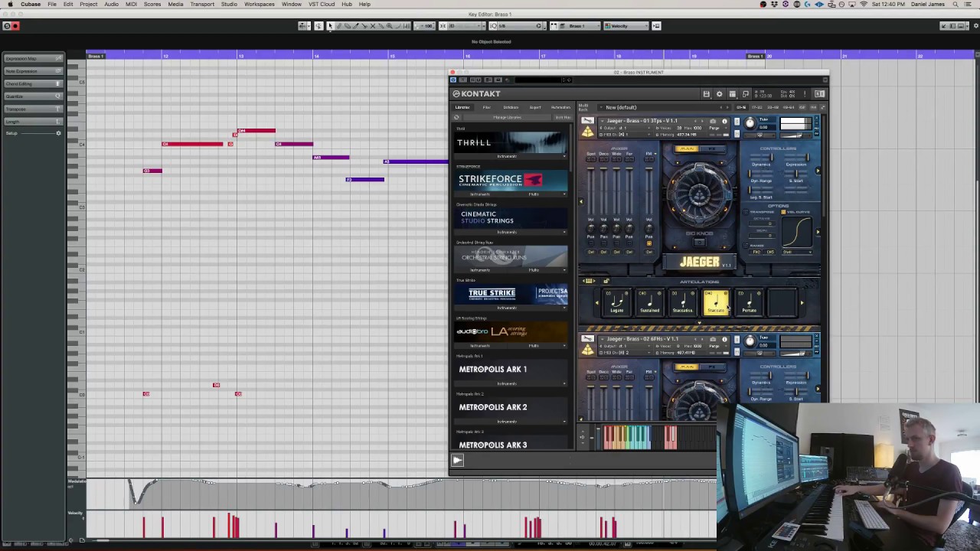Open the VST Cloud menu

tap(322, 5)
